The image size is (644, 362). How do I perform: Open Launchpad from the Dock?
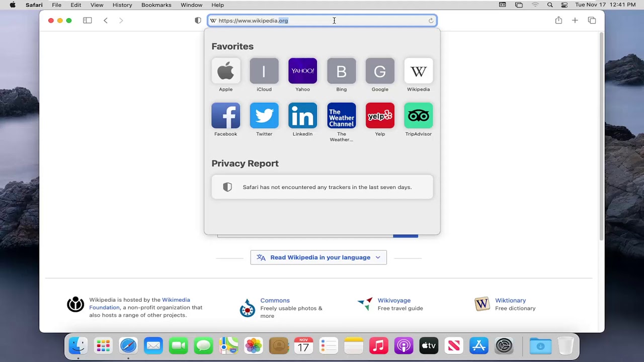click(x=103, y=346)
